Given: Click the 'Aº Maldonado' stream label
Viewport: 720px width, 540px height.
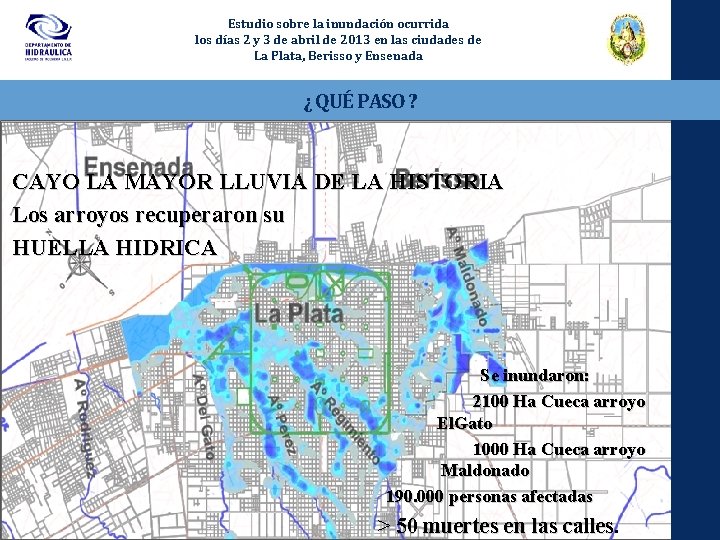Looking at the screenshot, I should click(467, 276).
